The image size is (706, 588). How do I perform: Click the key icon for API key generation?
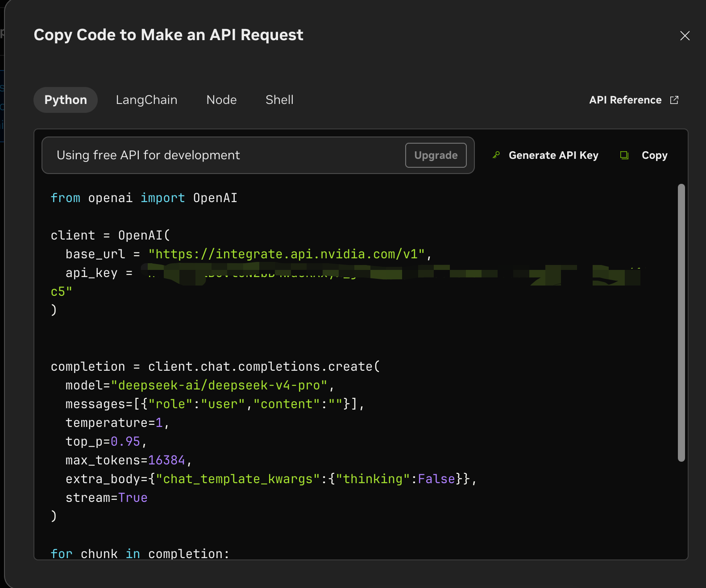(x=496, y=155)
